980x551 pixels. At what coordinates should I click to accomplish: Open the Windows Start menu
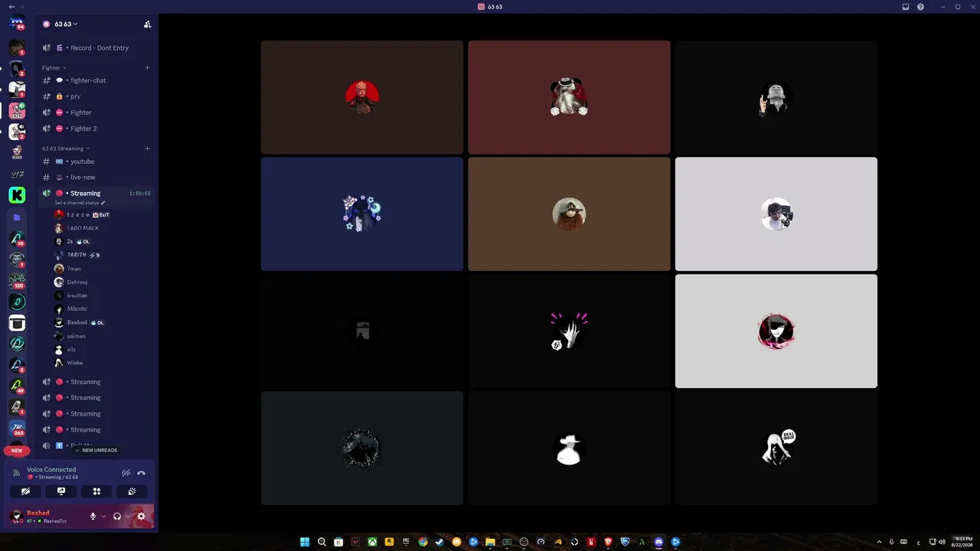click(x=305, y=542)
